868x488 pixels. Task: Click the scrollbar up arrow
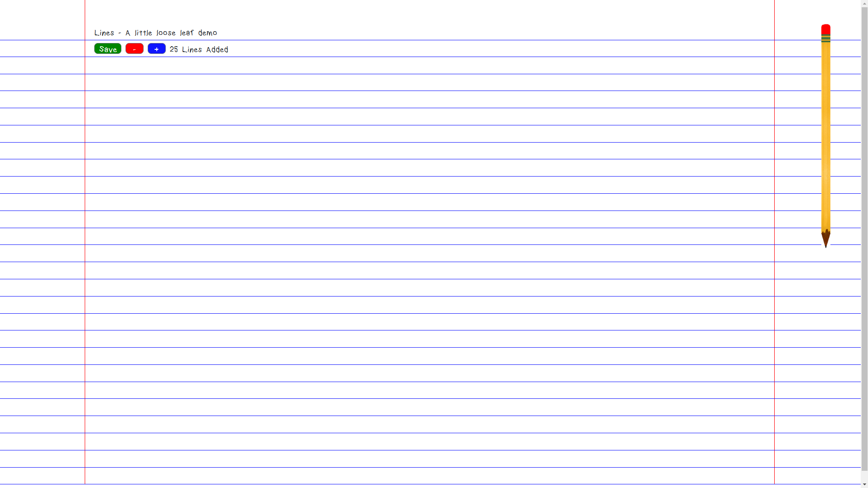(x=864, y=3)
